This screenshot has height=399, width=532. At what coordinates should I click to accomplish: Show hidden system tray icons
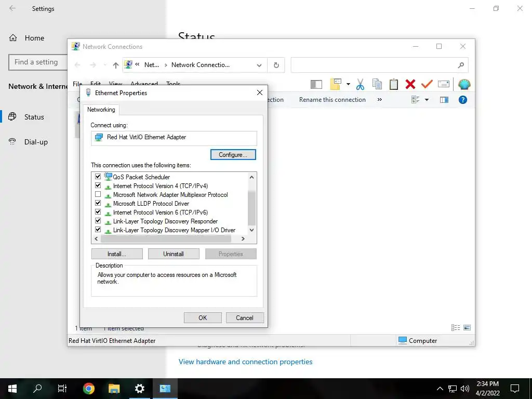coord(440,389)
